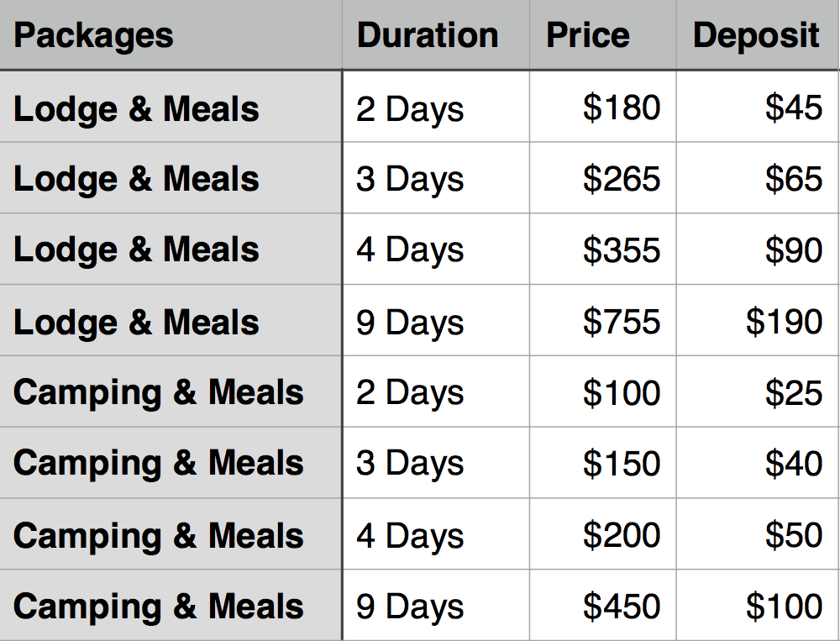The image size is (840, 641).
Task: Select the Deposit column header
Action: (x=758, y=34)
